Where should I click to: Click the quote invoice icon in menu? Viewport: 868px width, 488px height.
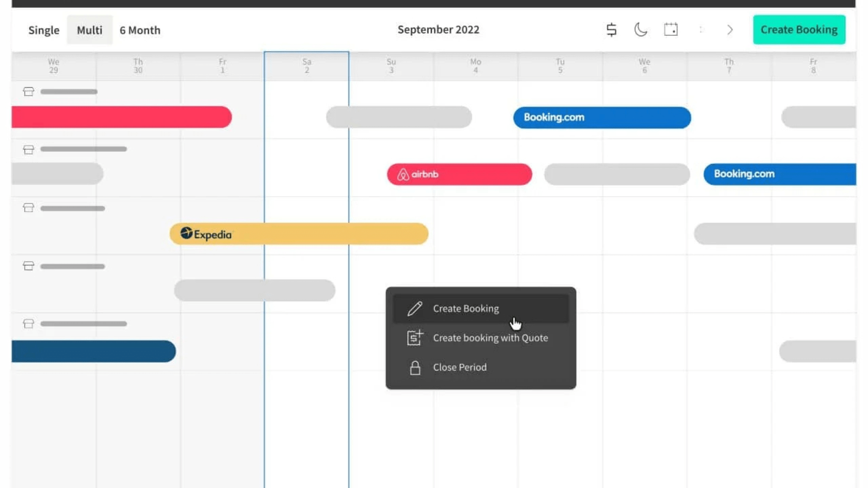tap(415, 338)
